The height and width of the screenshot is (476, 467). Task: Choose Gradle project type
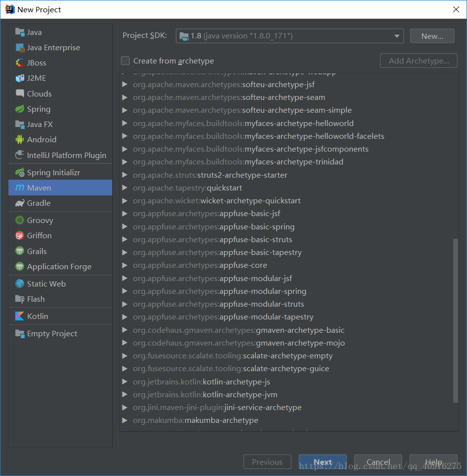click(x=61, y=203)
